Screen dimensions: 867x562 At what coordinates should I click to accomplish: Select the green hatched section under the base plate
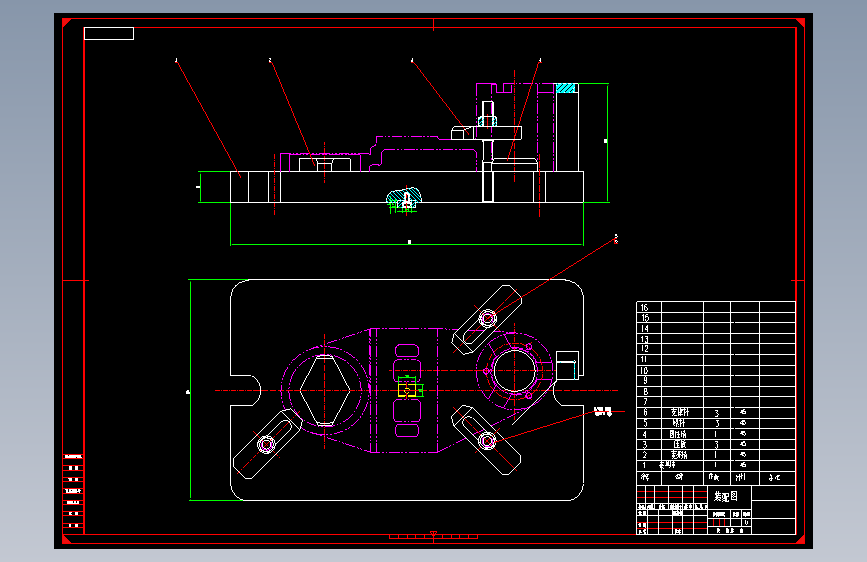[x=404, y=199]
